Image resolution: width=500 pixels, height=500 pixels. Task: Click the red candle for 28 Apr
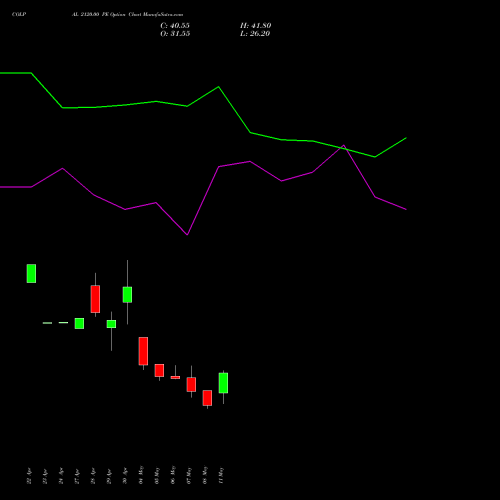[x=95, y=299]
